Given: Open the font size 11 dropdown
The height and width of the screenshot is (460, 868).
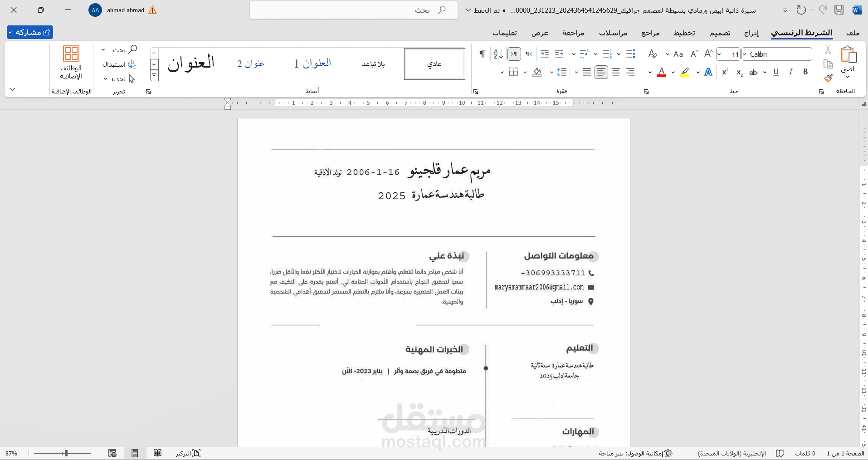Looking at the screenshot, I should point(720,54).
